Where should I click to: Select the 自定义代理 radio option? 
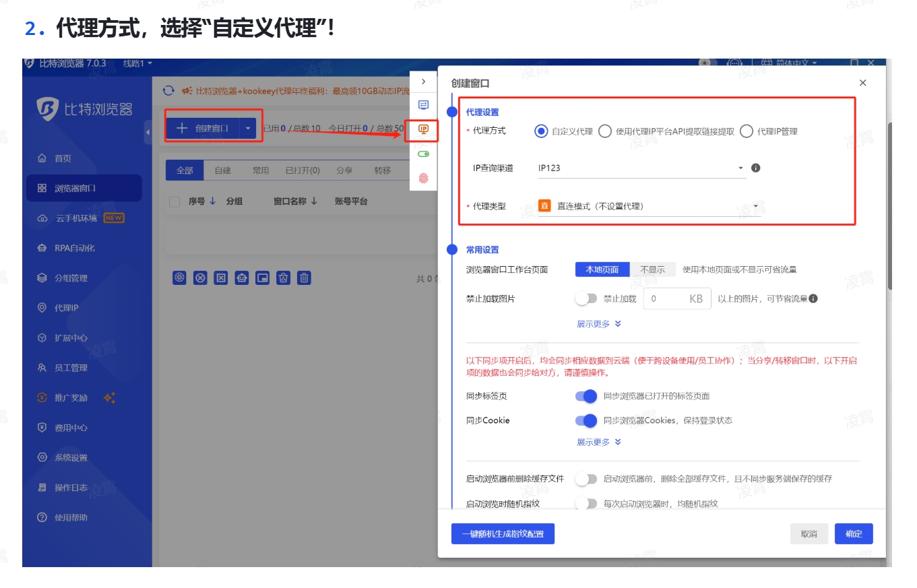[541, 131]
